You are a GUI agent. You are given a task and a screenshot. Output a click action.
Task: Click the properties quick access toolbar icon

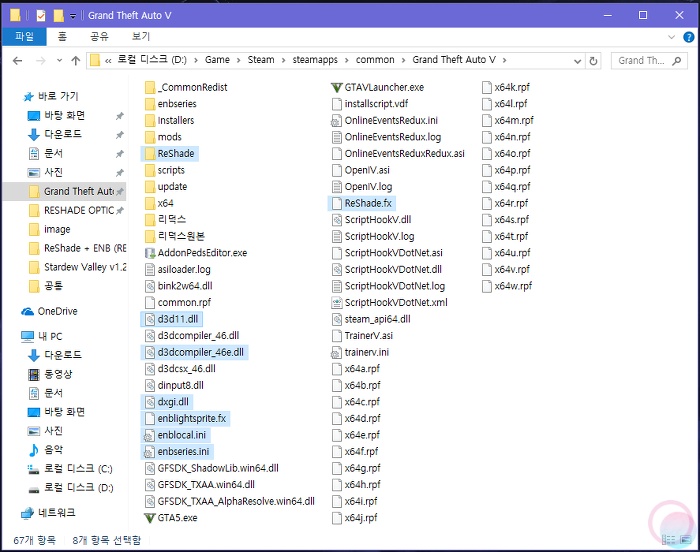41,16
